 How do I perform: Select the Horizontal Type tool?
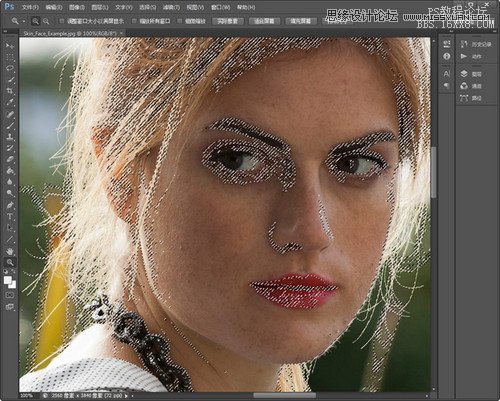click(10, 217)
